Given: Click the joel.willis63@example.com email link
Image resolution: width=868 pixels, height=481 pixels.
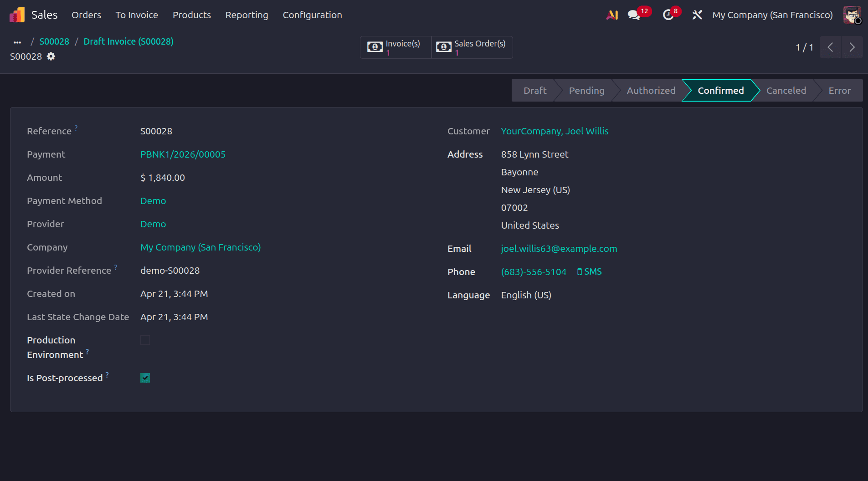Looking at the screenshot, I should (x=559, y=249).
